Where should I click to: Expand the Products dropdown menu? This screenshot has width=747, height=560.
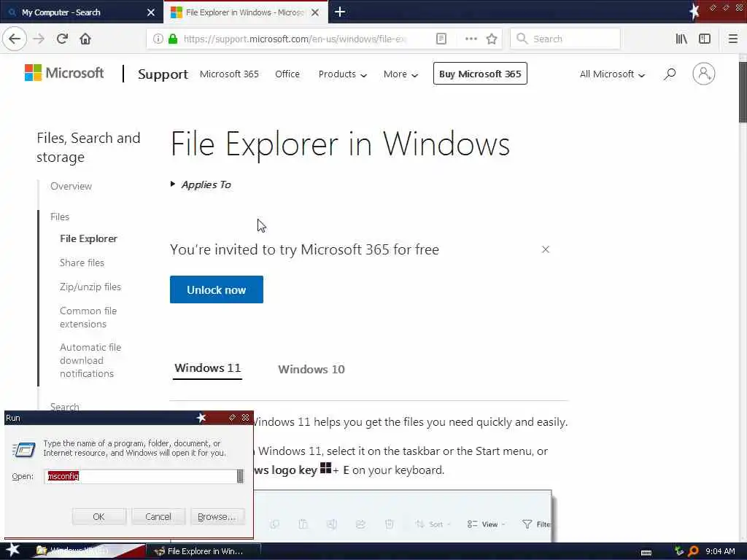click(343, 74)
